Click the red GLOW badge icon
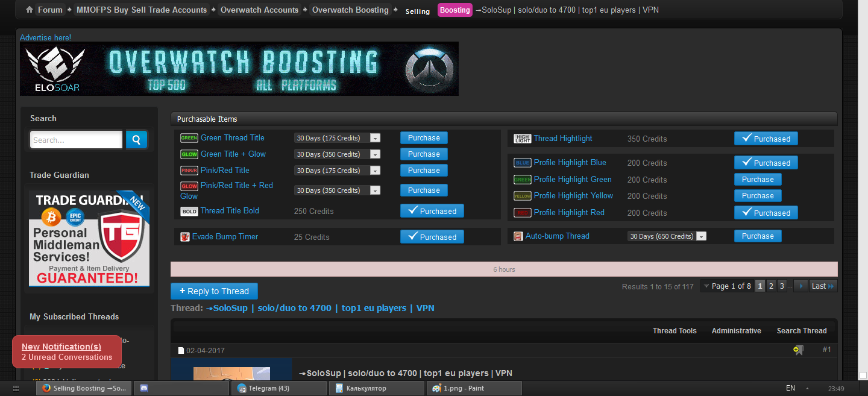Image resolution: width=868 pixels, height=396 pixels. coord(189,186)
